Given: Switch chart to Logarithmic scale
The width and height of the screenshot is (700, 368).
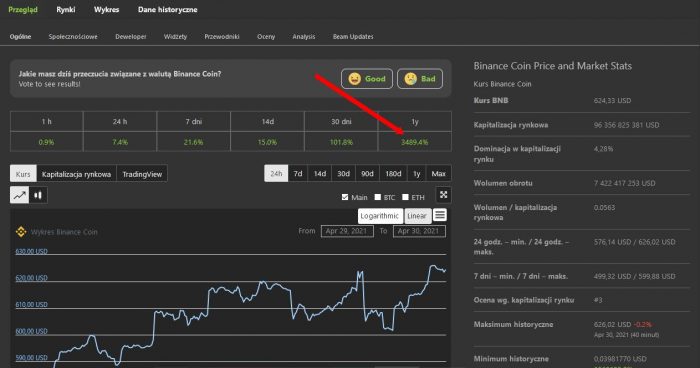Looking at the screenshot, I should [x=380, y=216].
